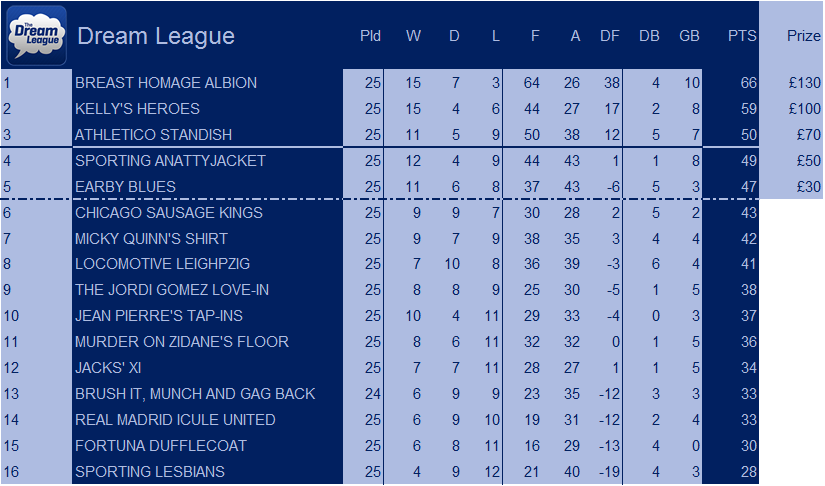Click the £130 prize cell
The width and height of the screenshot is (825, 486).
coord(804,83)
